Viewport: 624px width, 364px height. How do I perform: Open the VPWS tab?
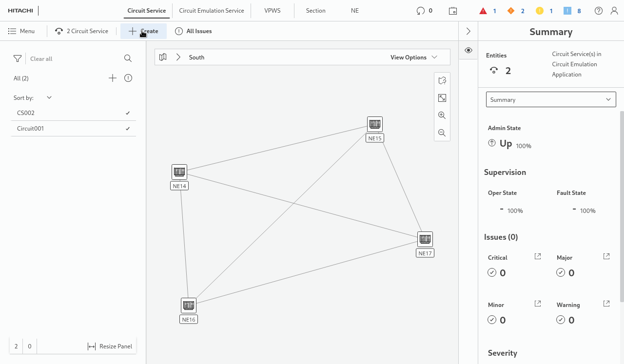coord(273,11)
